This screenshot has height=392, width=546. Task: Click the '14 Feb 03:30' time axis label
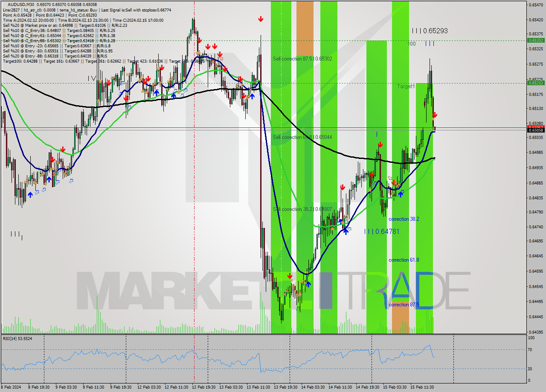312,387
